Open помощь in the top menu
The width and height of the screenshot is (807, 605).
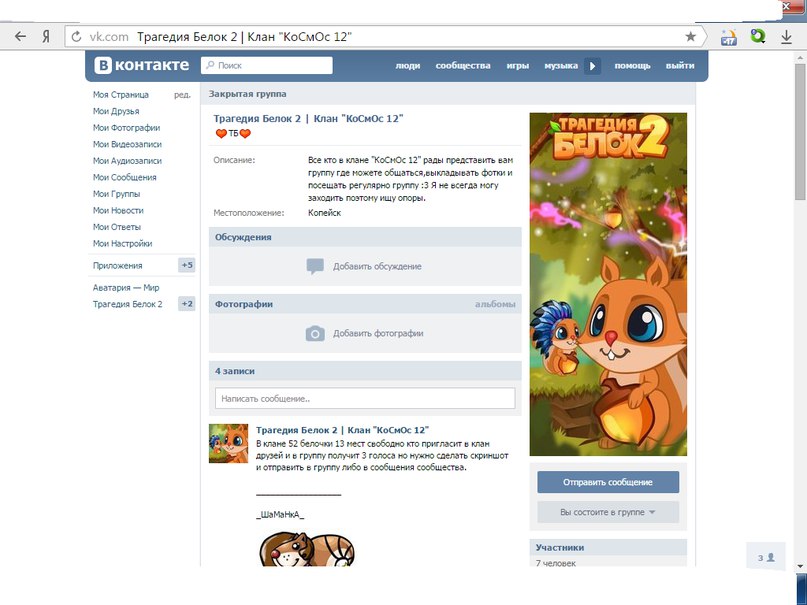click(632, 66)
